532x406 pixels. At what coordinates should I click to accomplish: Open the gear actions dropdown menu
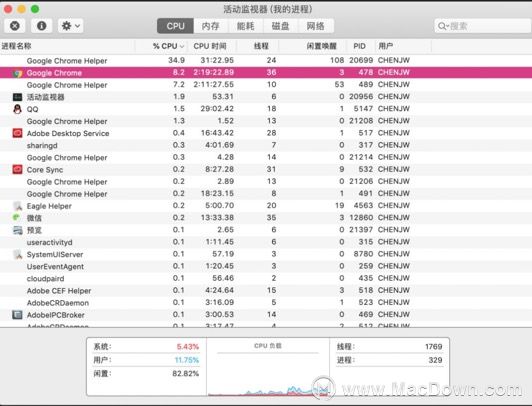coord(71,26)
